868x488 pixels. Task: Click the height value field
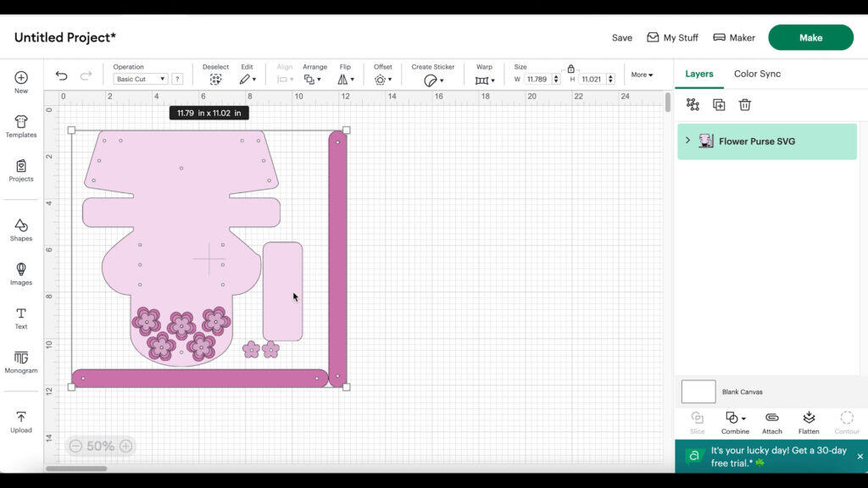(x=592, y=79)
